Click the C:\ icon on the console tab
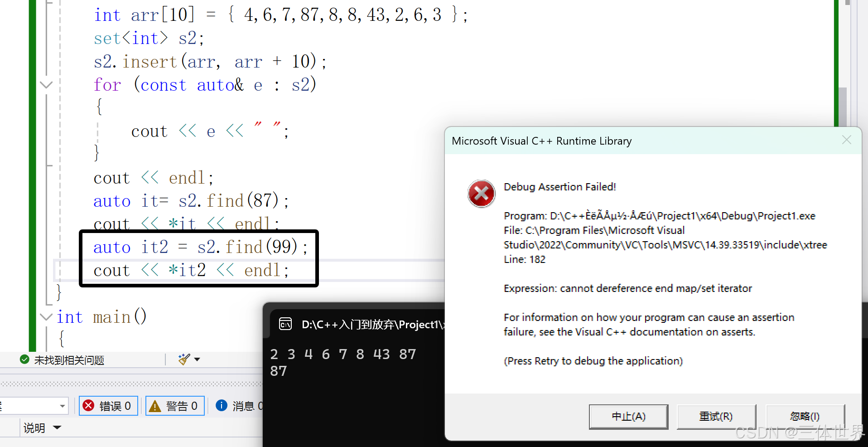Screen dimensions: 868x447 tap(285, 324)
